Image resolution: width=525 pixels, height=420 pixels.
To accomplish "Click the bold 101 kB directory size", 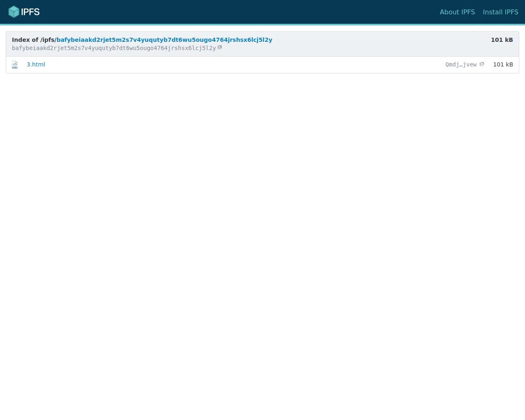I will 502,40.
